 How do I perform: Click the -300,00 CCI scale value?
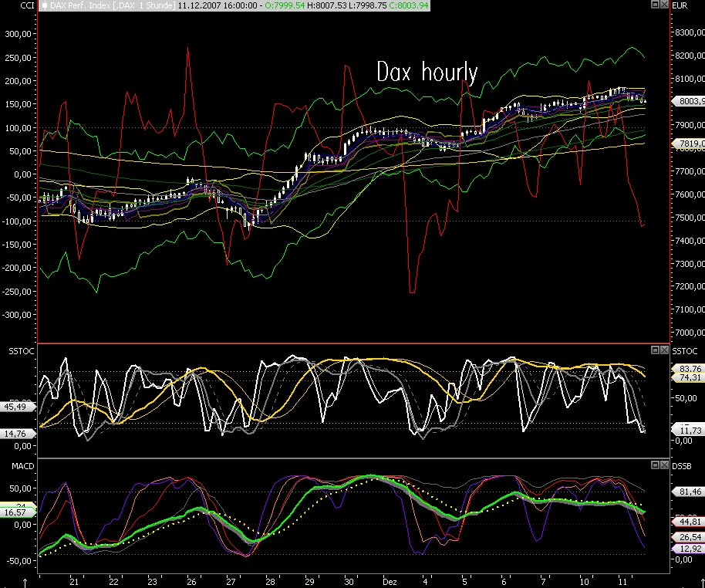[x=16, y=315]
